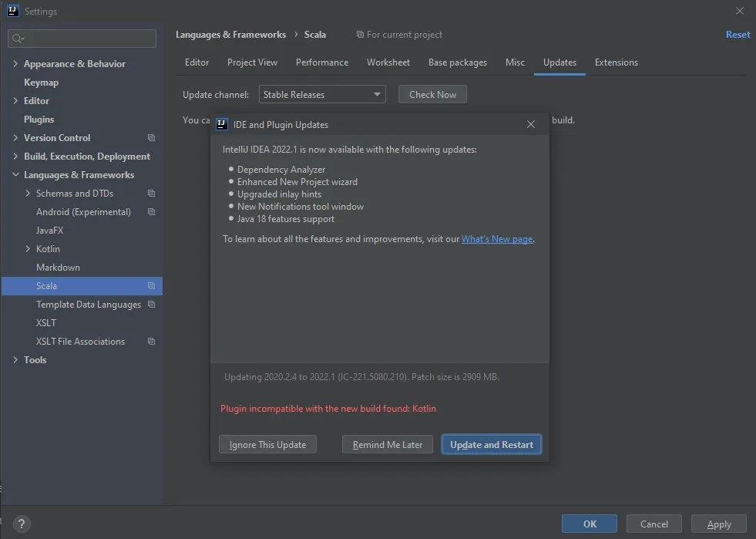
Task: Open the Performance tab
Action: point(322,62)
